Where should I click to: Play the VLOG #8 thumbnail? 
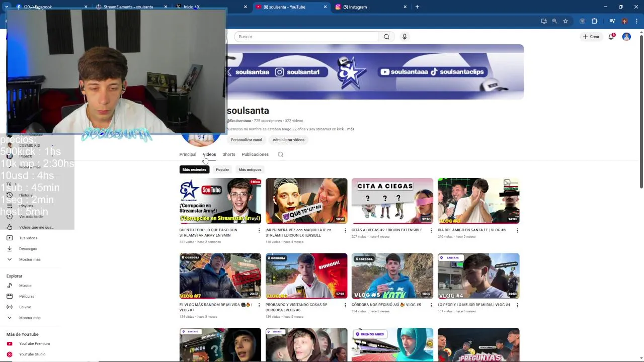click(478, 201)
